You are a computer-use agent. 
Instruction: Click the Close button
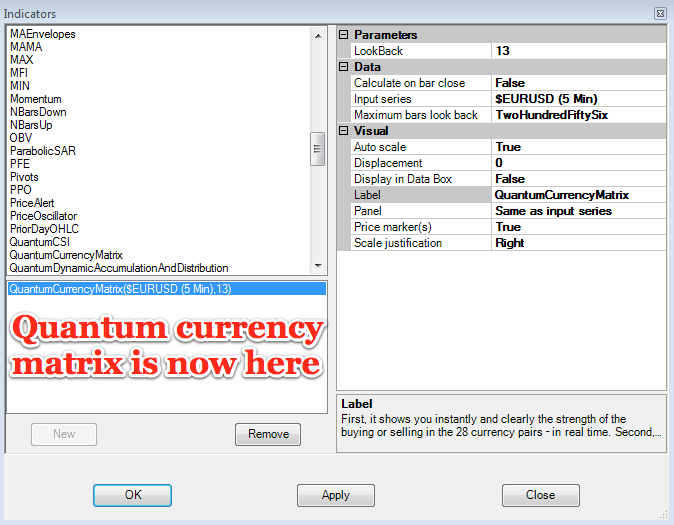[x=541, y=495]
